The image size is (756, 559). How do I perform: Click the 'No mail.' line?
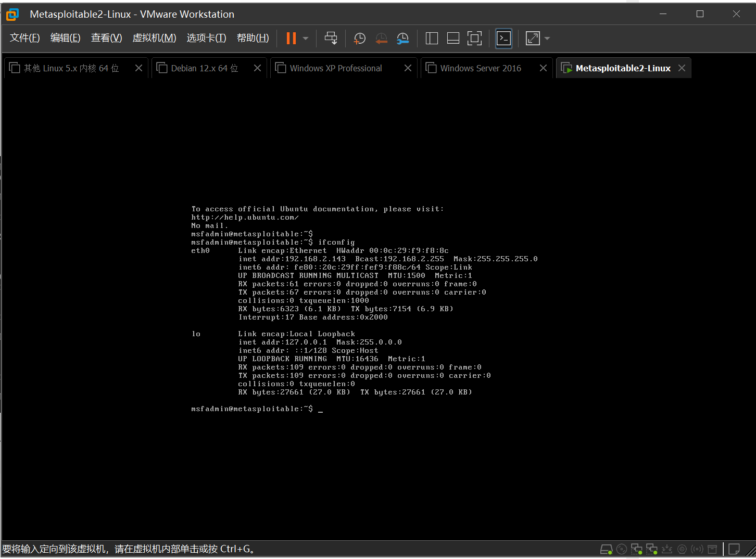(x=209, y=226)
